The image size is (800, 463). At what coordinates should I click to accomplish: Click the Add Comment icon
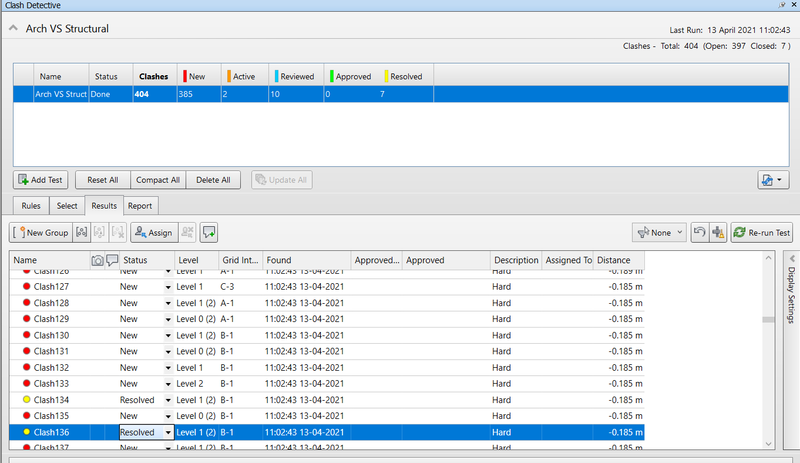[x=209, y=232]
